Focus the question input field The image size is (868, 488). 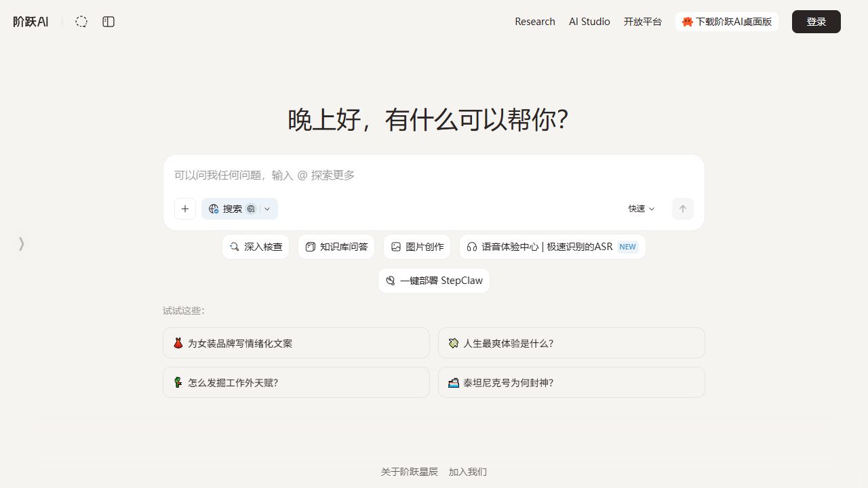point(434,176)
